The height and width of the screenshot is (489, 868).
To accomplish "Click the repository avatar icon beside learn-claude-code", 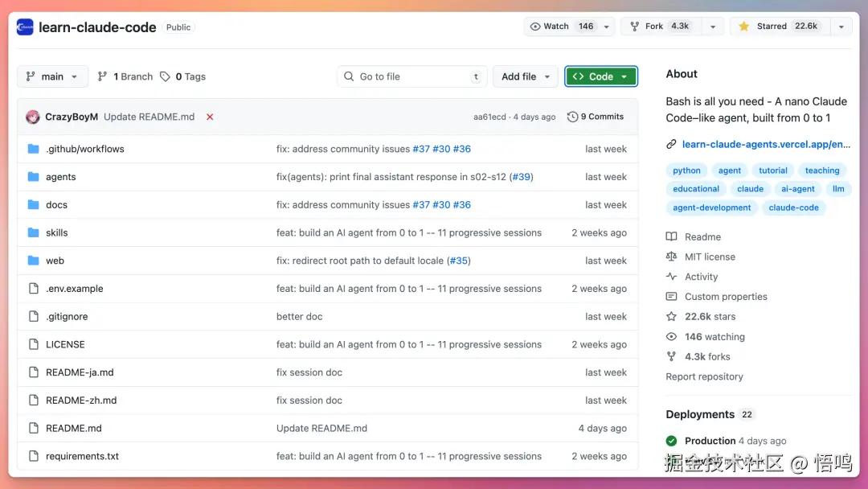I will coord(25,27).
